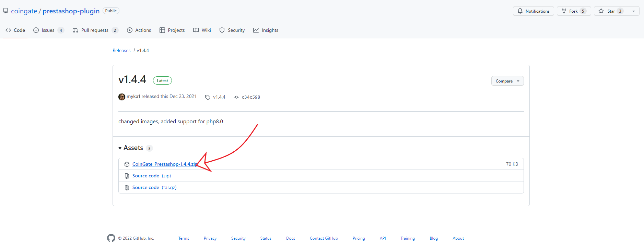Click the repository icon beside coingate

pyautogui.click(x=5, y=11)
